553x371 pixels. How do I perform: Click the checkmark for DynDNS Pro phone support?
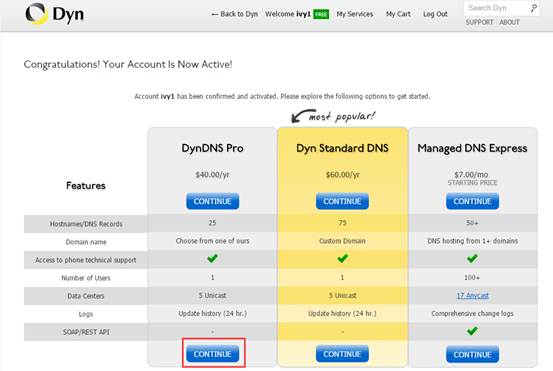212,259
